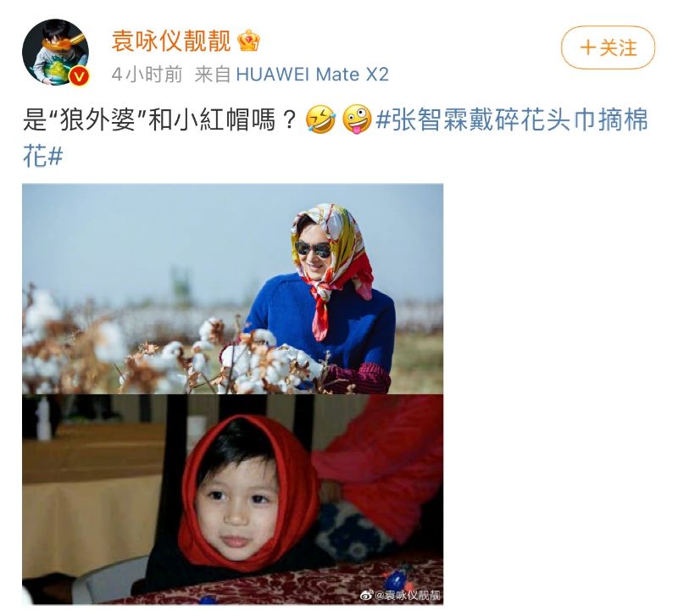Image resolution: width=678 pixels, height=616 pixels.
Task: Open the cotton field photo
Action: [232, 289]
